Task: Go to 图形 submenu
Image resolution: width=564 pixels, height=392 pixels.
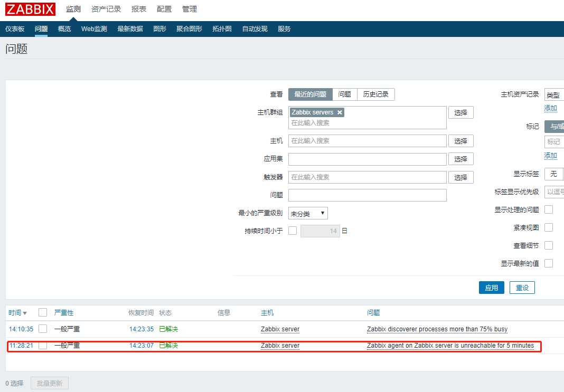Action: click(159, 28)
